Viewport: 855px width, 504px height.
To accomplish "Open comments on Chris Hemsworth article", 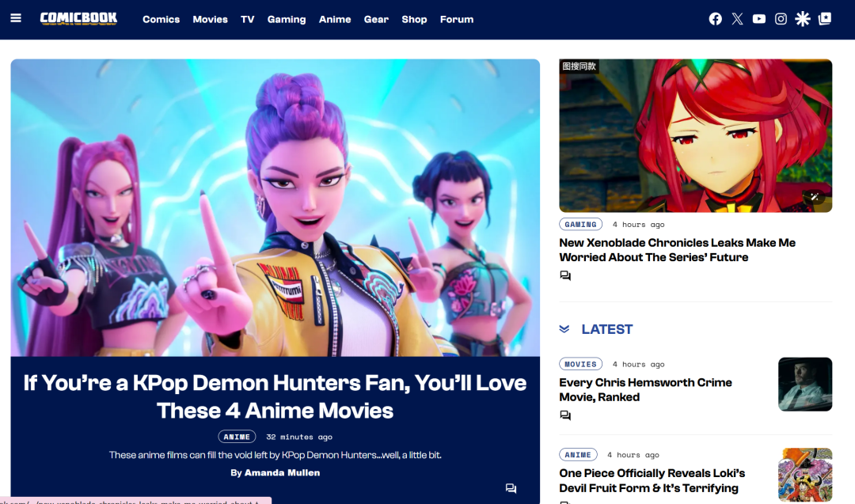I will click(x=565, y=415).
